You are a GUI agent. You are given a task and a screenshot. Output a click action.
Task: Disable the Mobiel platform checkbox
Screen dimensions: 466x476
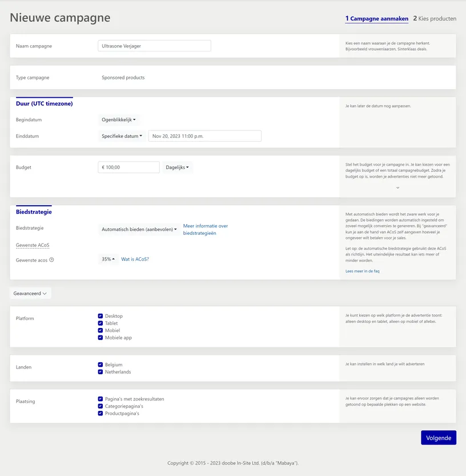click(101, 330)
